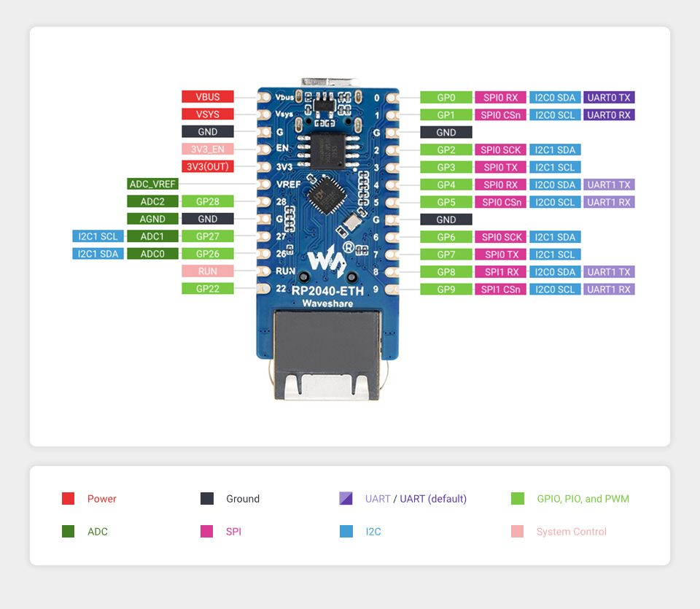Click the dark green ADC legend swatch
Screen dimensions: 700x609
(68, 532)
